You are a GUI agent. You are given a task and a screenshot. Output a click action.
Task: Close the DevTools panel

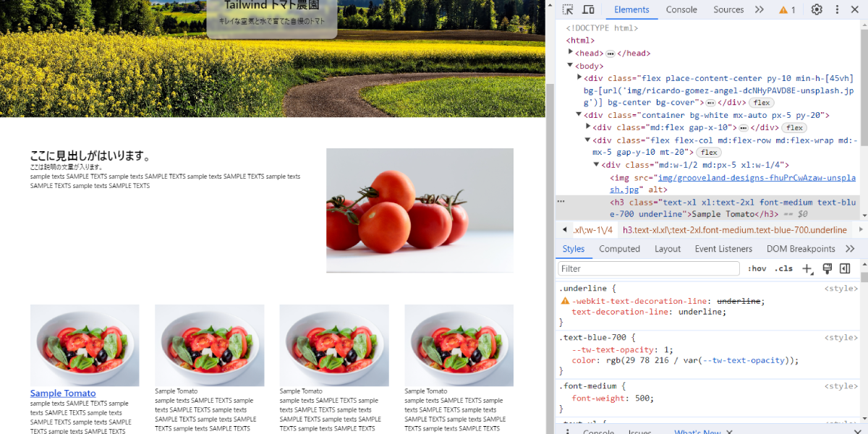coord(856,9)
